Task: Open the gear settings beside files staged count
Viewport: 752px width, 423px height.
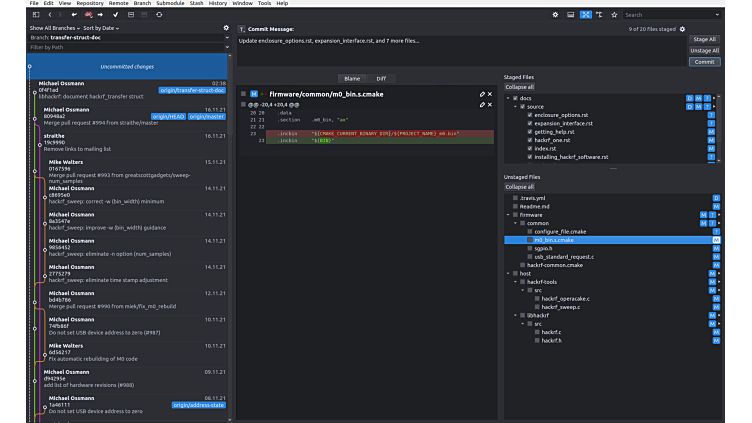Action: (x=683, y=29)
